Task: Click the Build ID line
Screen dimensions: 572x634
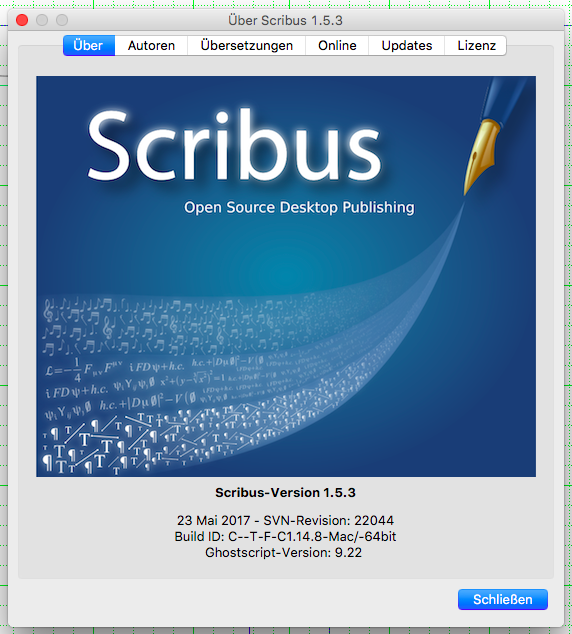Action: click(285, 536)
